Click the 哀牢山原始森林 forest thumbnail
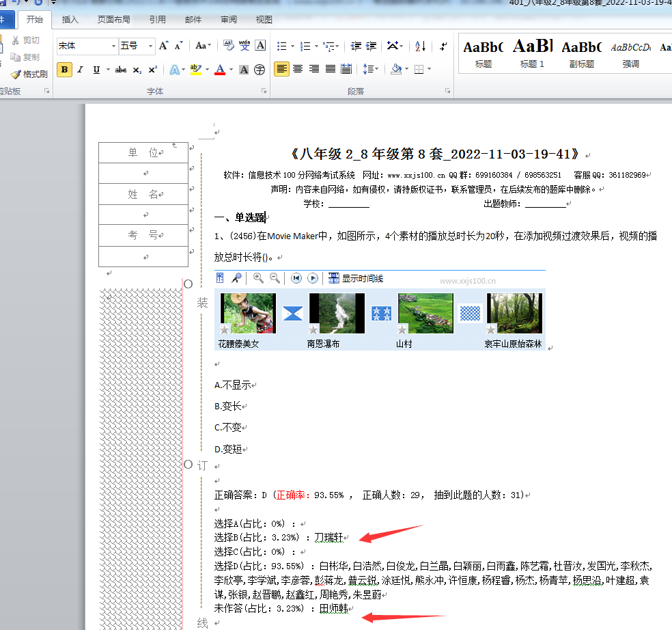This screenshot has height=630, width=672. [514, 314]
